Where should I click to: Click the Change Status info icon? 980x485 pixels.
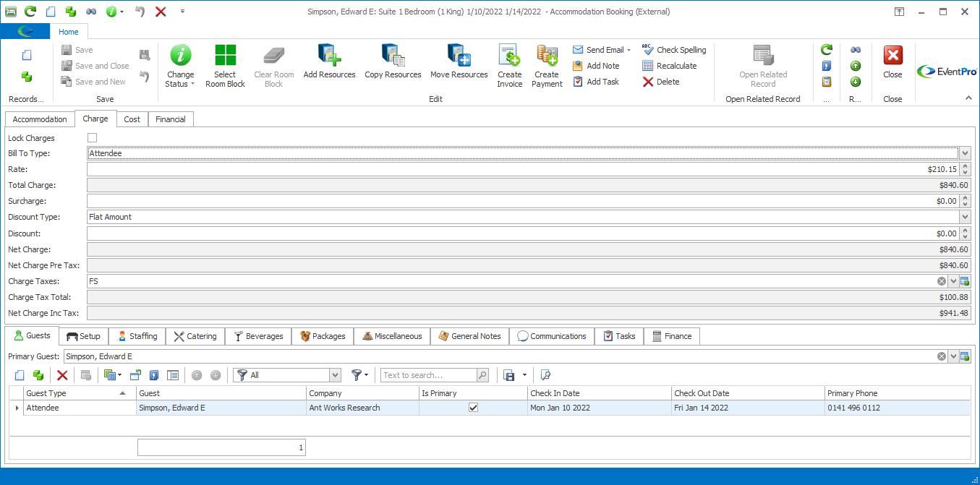click(x=180, y=56)
